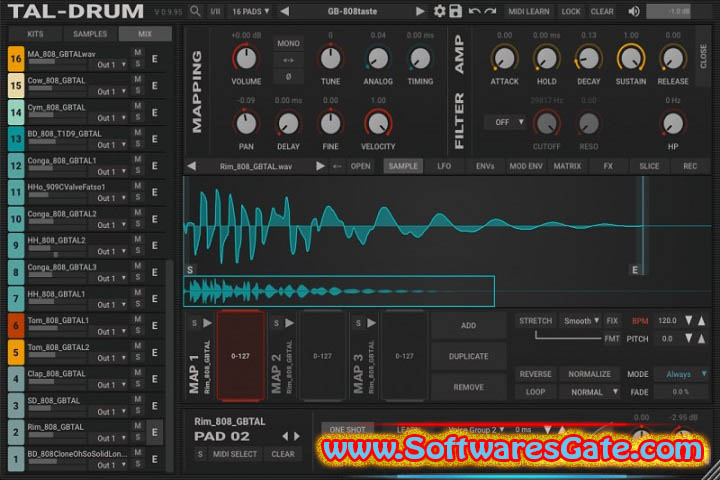Open filter type OFF dropdown
Image resolution: width=720 pixels, height=480 pixels.
(x=505, y=122)
